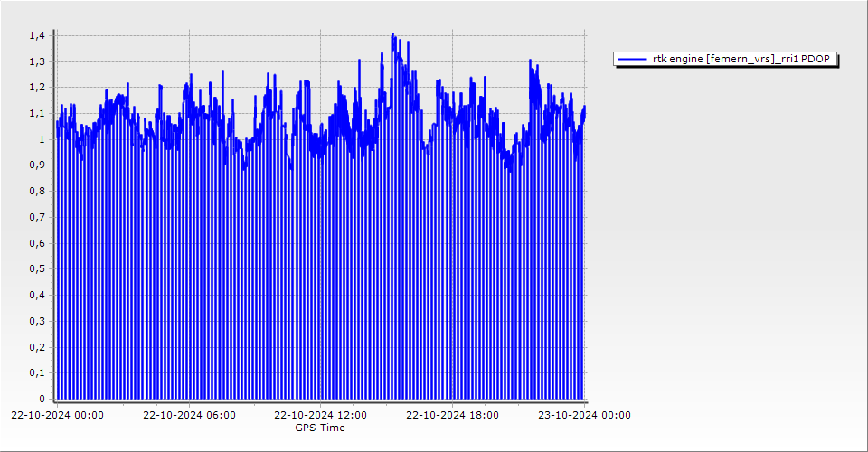Select the 1,2 Y-axis tick label
The height and width of the screenshot is (452, 868).
click(36, 88)
